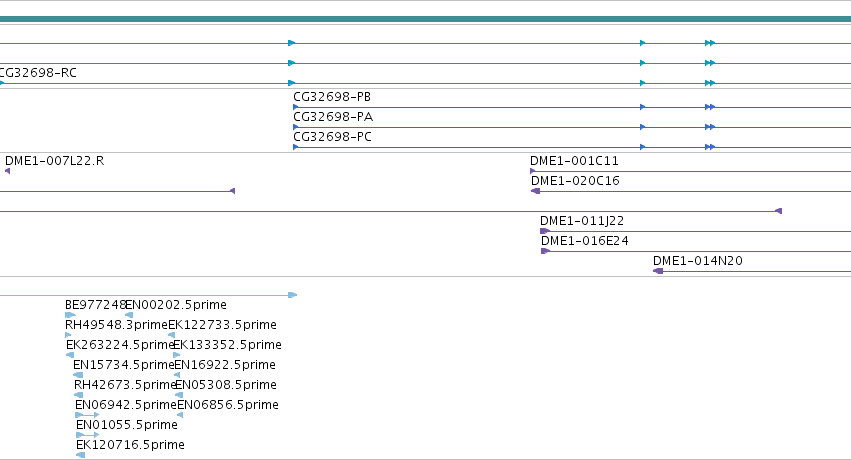Click the feature line under CG32698-PC
Screen dimensions: 851x460
[572, 147]
